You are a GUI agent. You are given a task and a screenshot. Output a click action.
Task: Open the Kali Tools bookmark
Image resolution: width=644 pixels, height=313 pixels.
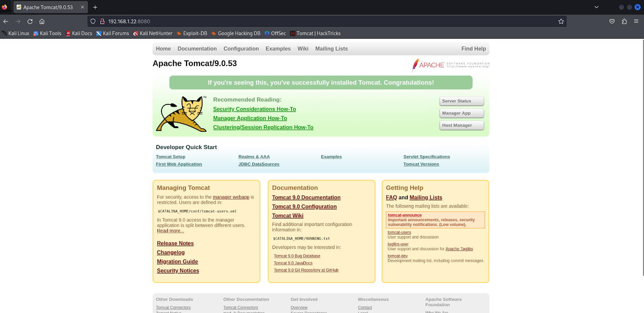click(47, 33)
